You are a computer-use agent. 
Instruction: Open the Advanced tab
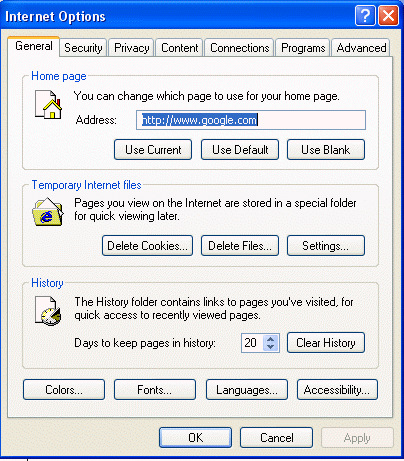361,48
